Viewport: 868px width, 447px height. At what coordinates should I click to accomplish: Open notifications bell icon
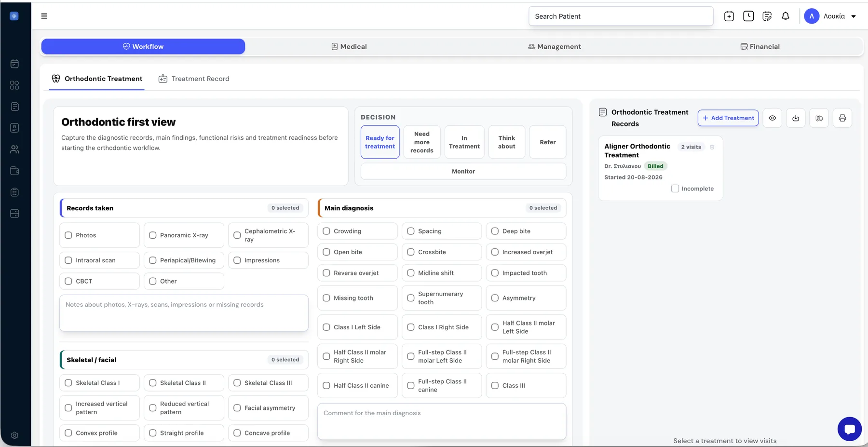(x=786, y=16)
